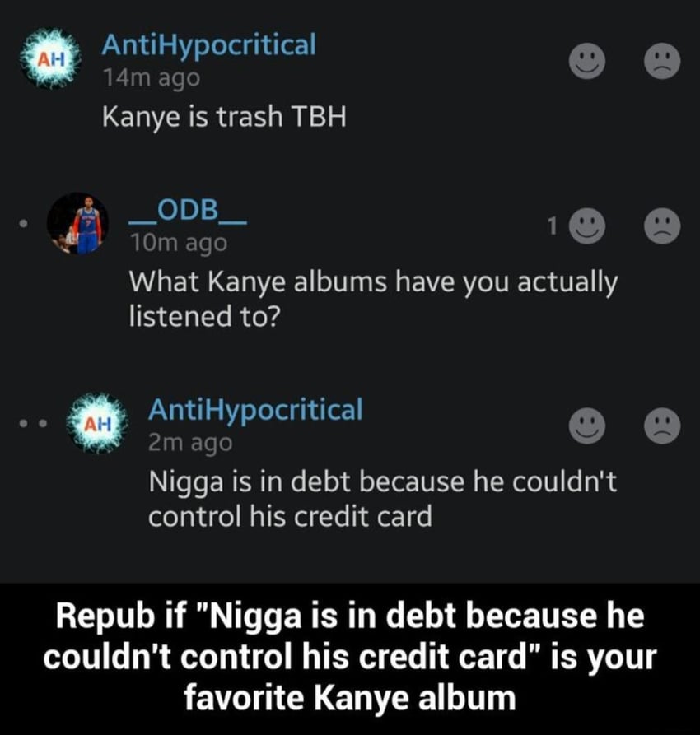Frown-react to the 'in debt' reply
Screen dimensions: 700x735
(662, 426)
